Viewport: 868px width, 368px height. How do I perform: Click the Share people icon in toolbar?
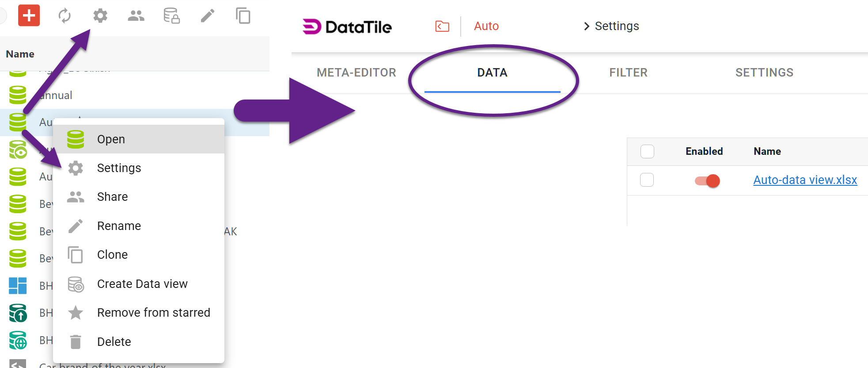tap(136, 16)
